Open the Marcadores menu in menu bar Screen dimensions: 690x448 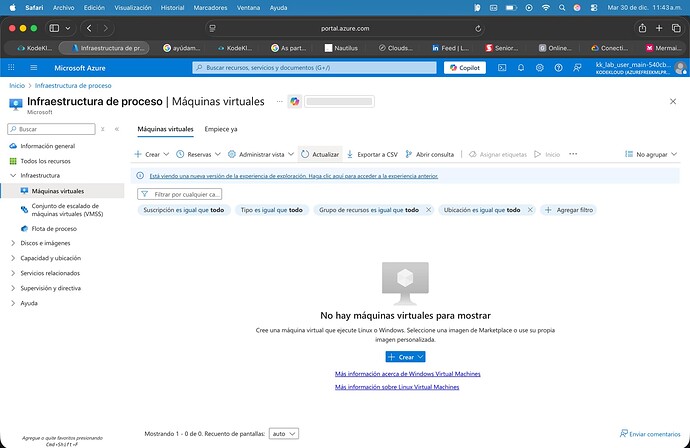210,7
